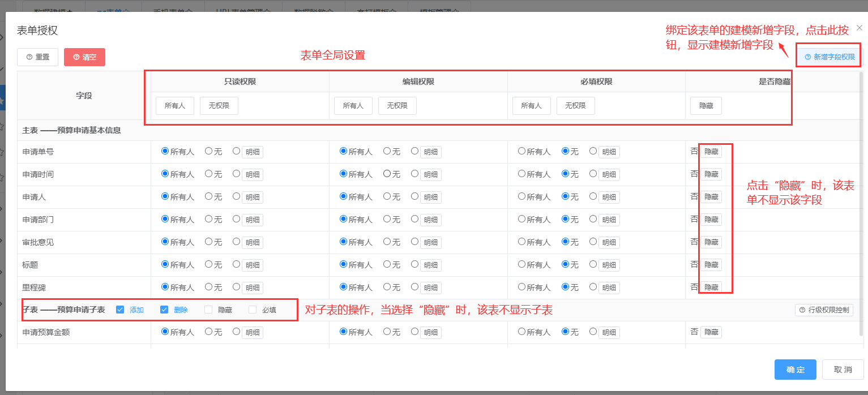
Task: Close the 表单授权 dialog with X
Action: (859, 28)
